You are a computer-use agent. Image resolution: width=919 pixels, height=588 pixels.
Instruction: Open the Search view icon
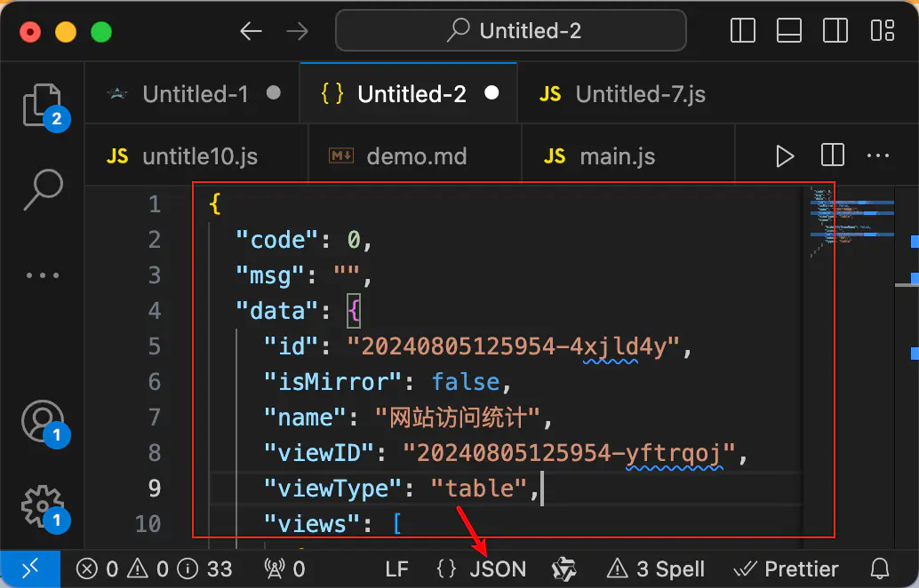tap(42, 189)
